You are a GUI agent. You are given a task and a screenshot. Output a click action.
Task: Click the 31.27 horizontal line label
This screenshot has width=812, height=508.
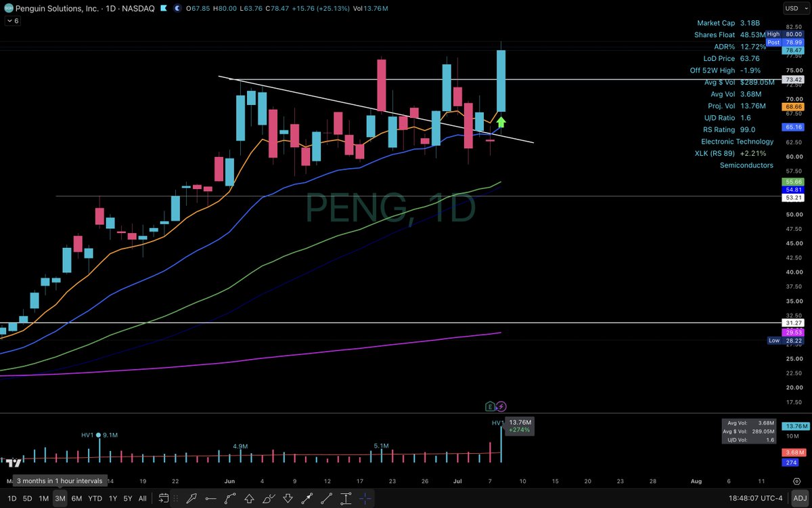pos(794,323)
